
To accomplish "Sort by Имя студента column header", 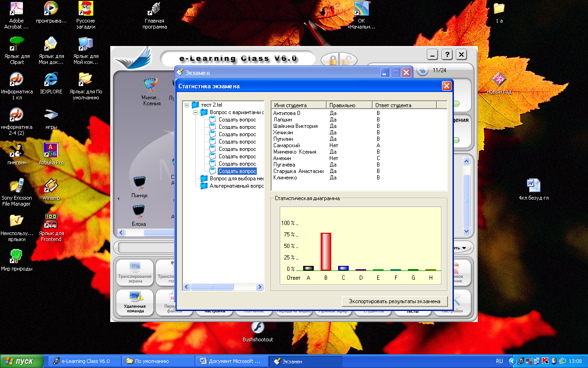I will (299, 105).
